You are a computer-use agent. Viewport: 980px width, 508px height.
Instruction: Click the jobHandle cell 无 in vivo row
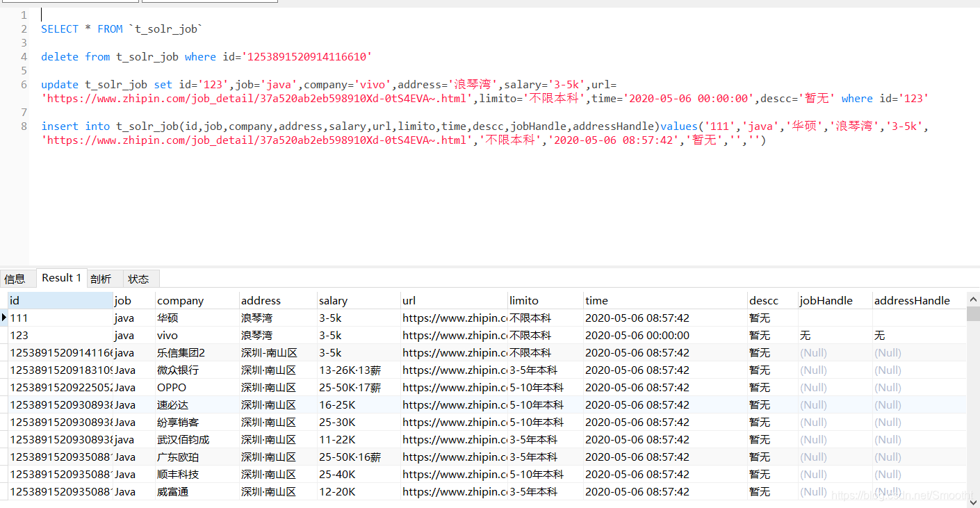pos(835,335)
